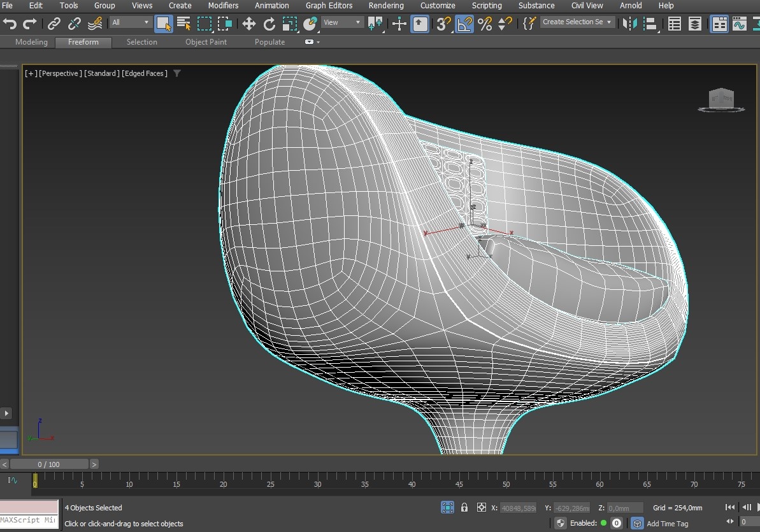Image resolution: width=760 pixels, height=532 pixels.
Task: Open the Curve Editor icon
Action: pos(739,24)
